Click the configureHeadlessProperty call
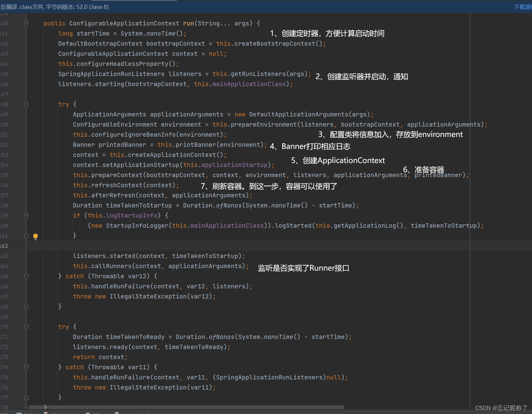532x414 pixels. pos(122,64)
